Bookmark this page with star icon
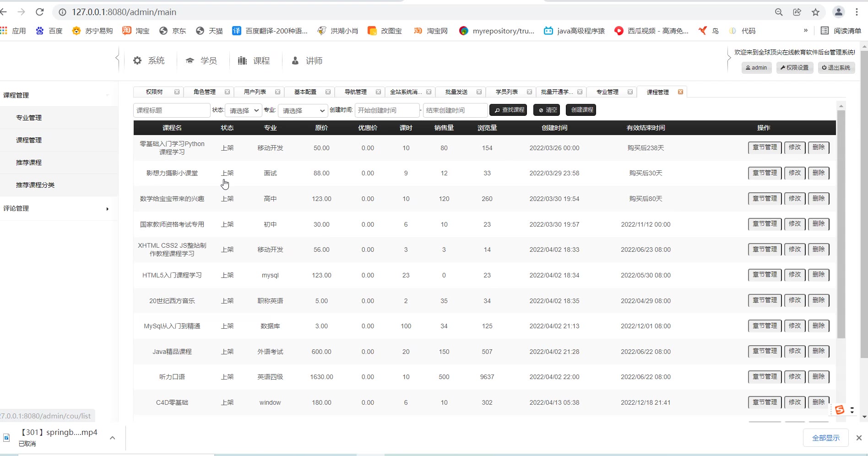This screenshot has width=868, height=456. 815,12
